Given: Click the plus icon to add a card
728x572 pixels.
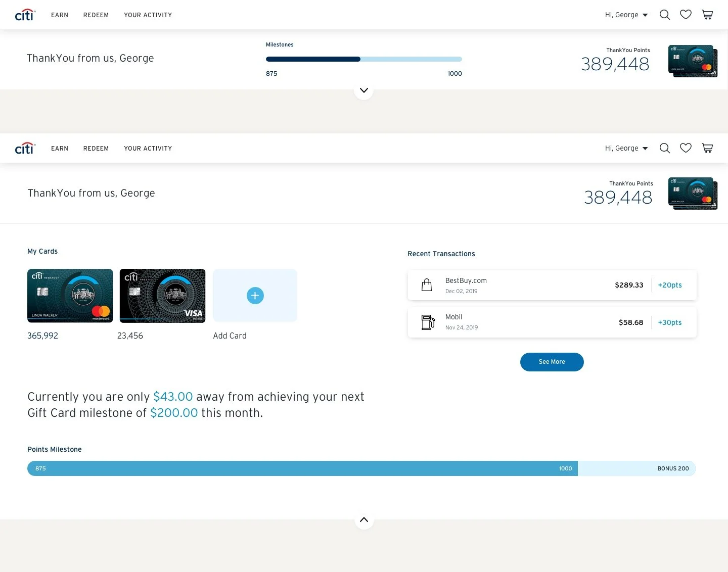Looking at the screenshot, I should (x=255, y=296).
